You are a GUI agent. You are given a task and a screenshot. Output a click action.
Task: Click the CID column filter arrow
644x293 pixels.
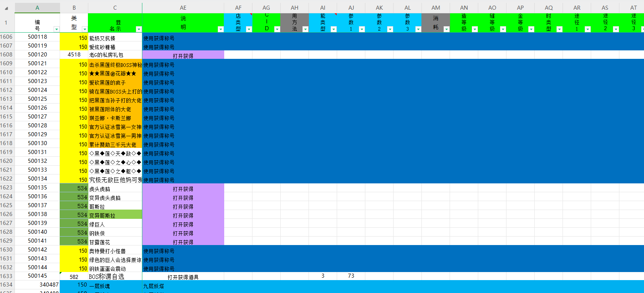pos(277,29)
